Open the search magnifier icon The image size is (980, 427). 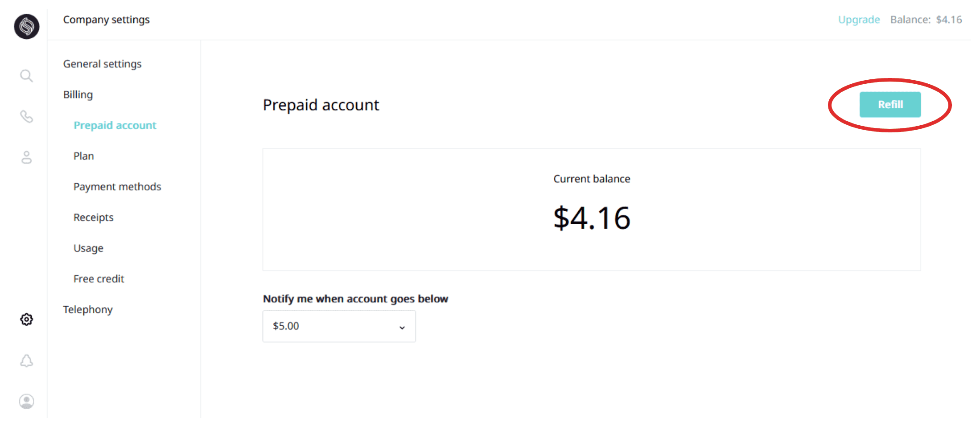[26, 76]
